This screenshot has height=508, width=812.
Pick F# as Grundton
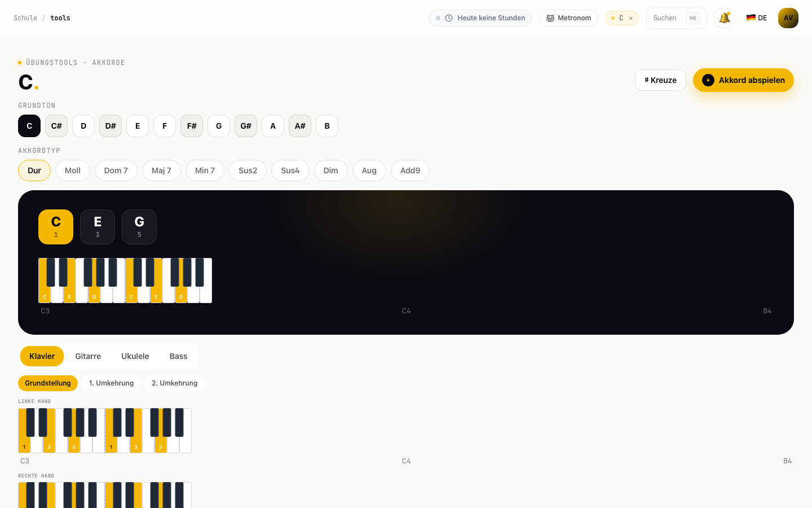(192, 126)
